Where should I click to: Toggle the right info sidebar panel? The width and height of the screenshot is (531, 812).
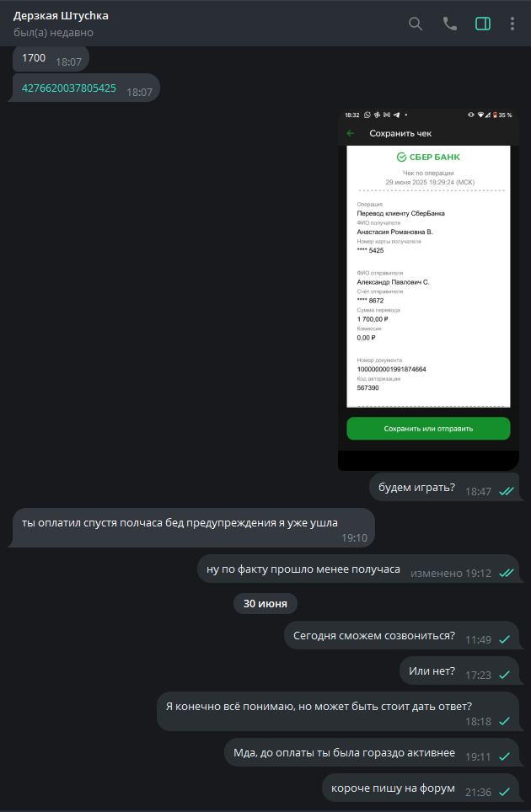pos(483,24)
